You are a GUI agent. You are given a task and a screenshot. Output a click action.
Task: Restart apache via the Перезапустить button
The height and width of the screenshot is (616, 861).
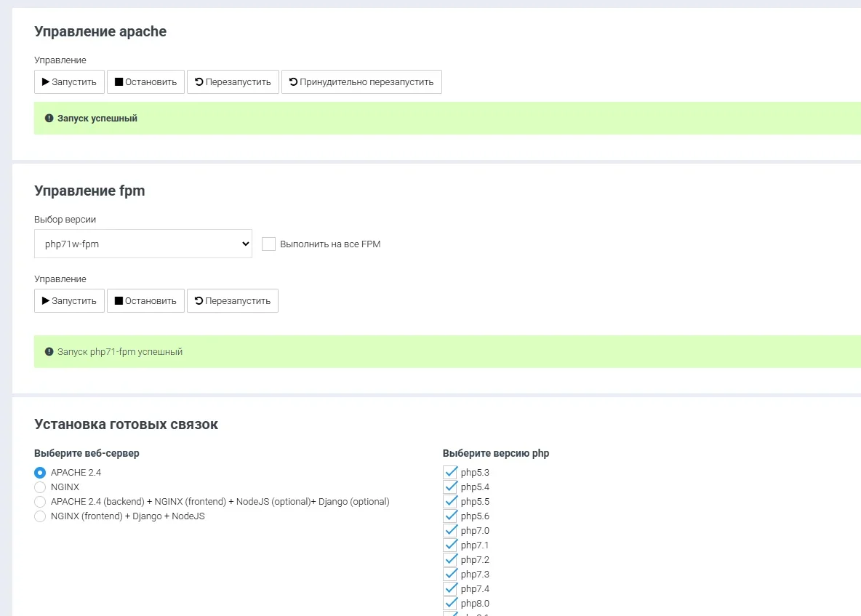(x=233, y=82)
